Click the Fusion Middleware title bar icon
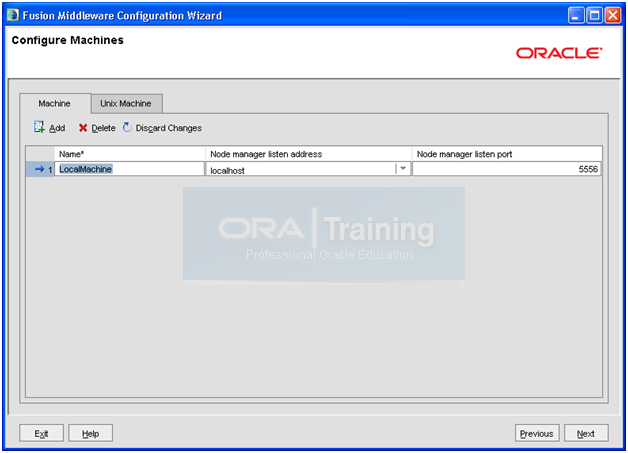This screenshot has width=628, height=453. pyautogui.click(x=13, y=15)
